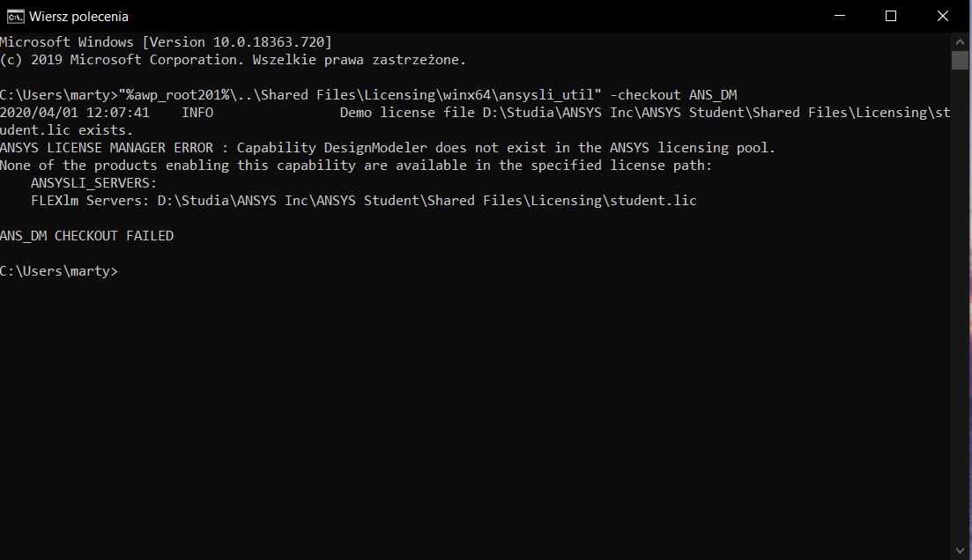The image size is (972, 560).
Task: Click the scrollbar down arrow
Action: point(961,550)
